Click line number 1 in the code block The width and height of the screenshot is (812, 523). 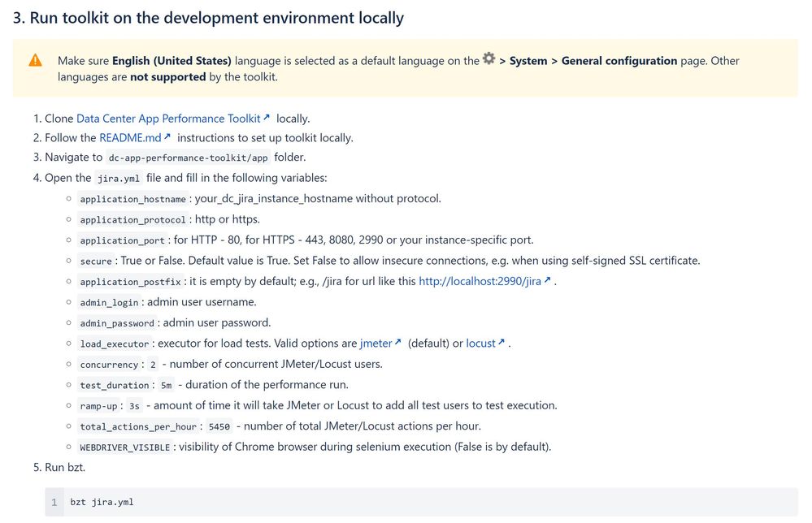[54, 502]
